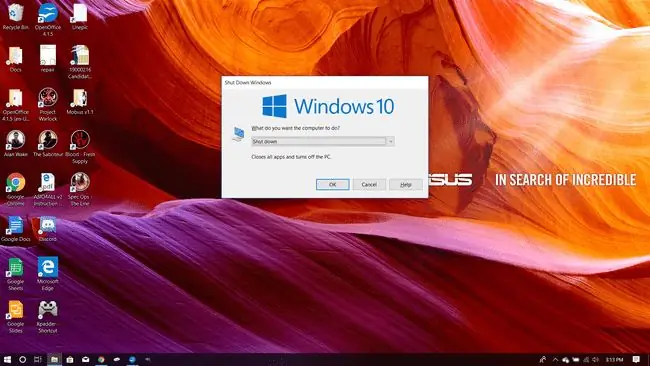This screenshot has height=366, width=650.
Task: Open File Explorer from the taskbar
Action: click(54, 359)
